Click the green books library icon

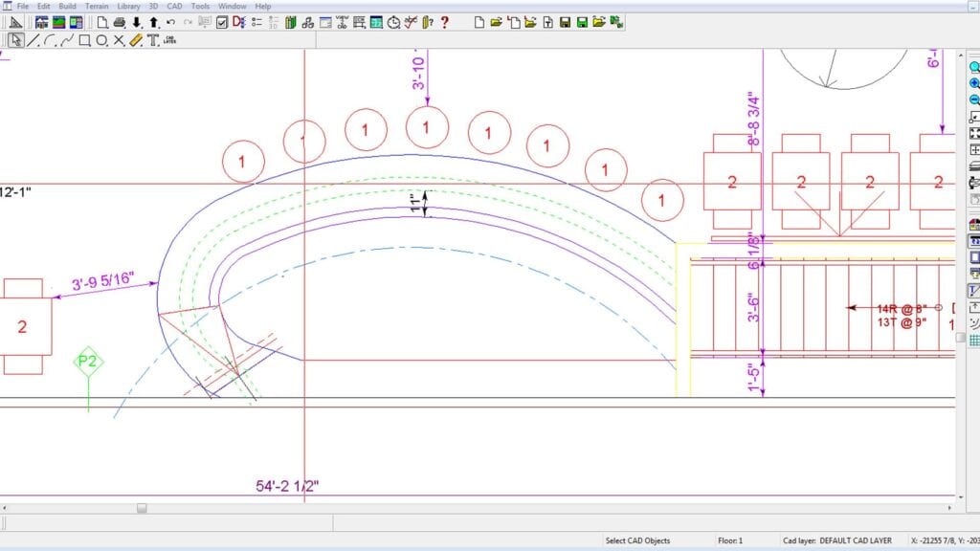point(291,23)
